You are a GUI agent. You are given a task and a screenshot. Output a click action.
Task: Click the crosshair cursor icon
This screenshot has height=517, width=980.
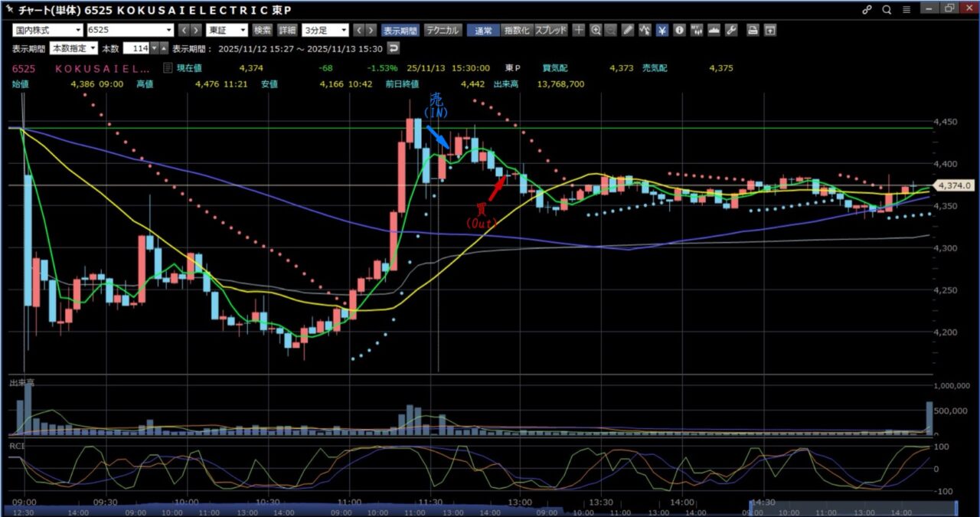tap(579, 31)
